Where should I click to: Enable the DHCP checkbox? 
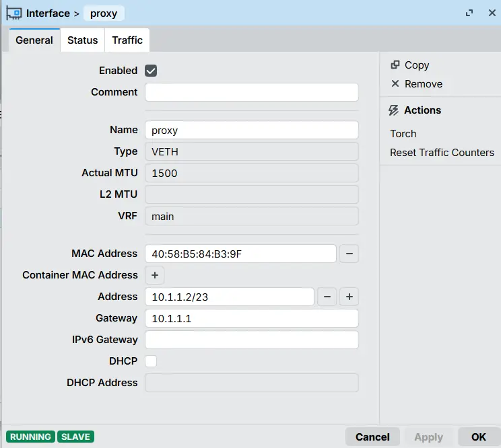point(151,361)
